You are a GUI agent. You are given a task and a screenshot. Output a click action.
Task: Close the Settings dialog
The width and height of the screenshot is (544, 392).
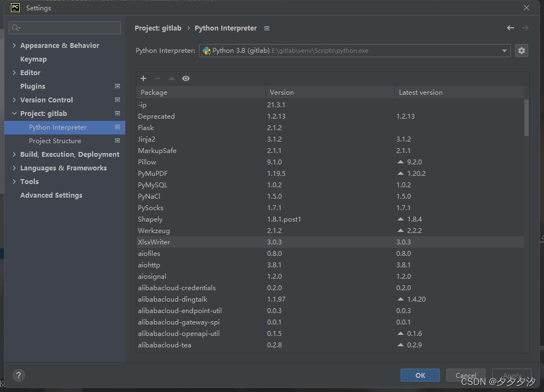pos(527,8)
